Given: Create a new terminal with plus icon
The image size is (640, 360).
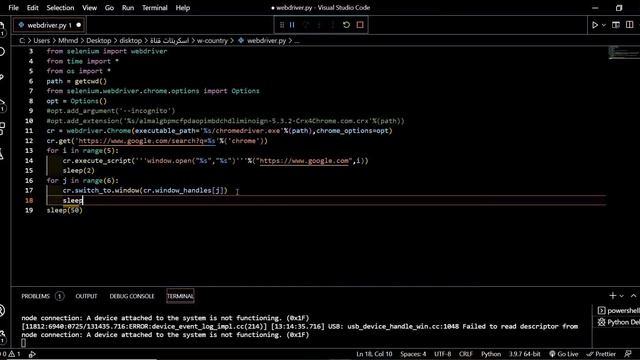Looking at the screenshot, I should coord(612,296).
